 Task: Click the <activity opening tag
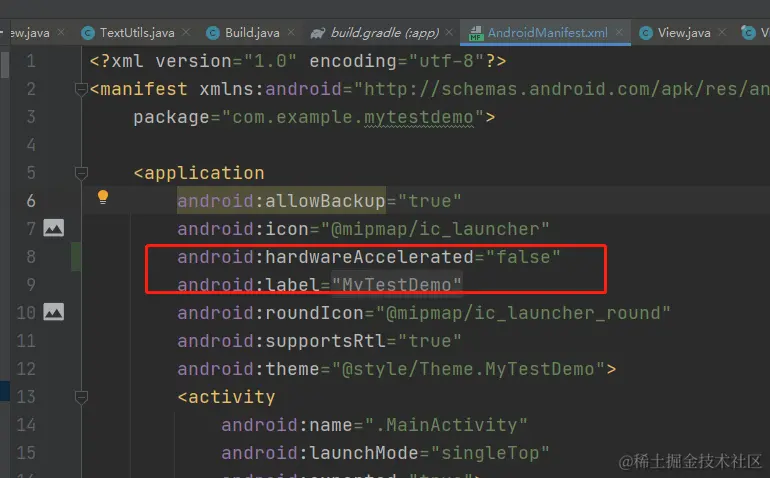226,397
